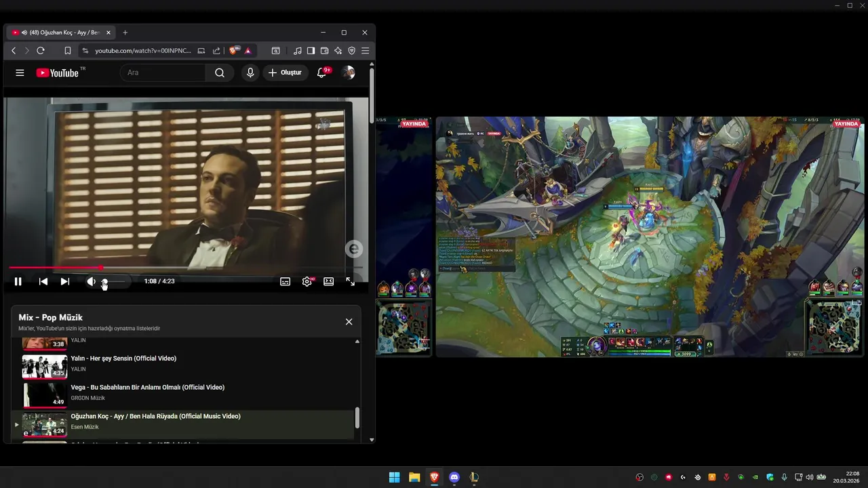Skip to next video in player
The image size is (868, 488).
pos(65,281)
